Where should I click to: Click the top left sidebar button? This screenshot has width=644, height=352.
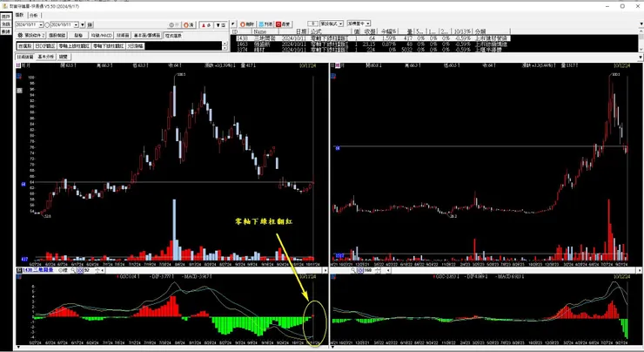pos(6,17)
